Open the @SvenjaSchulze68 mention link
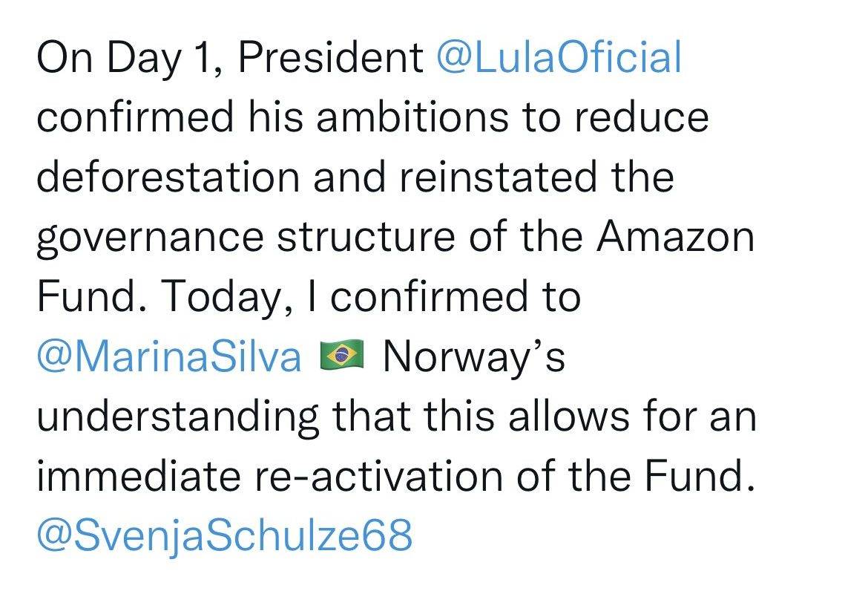The width and height of the screenshot is (868, 594). pos(223,536)
